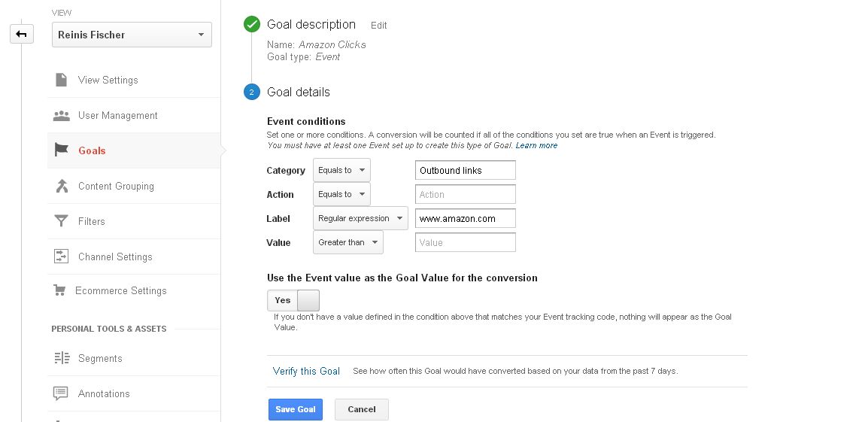
Task: Click the empty Value input field
Action: pos(466,242)
